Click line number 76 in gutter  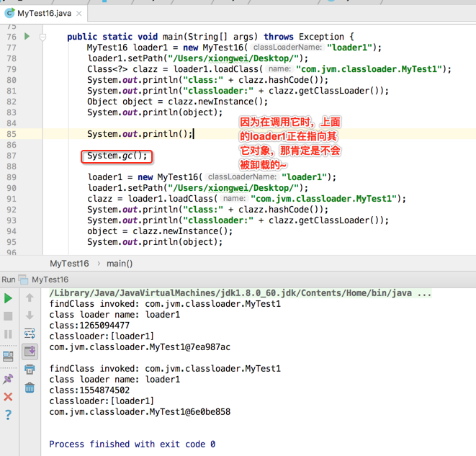click(x=12, y=37)
